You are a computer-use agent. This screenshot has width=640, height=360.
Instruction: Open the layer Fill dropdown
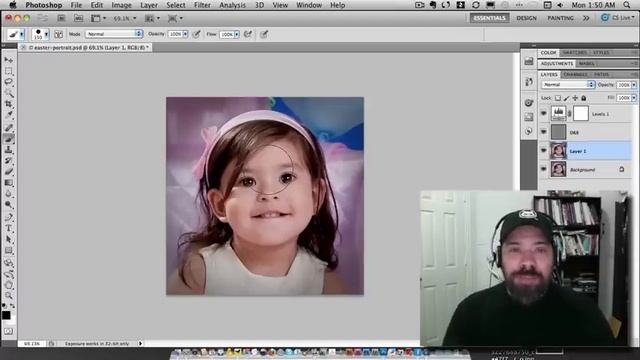click(634, 98)
